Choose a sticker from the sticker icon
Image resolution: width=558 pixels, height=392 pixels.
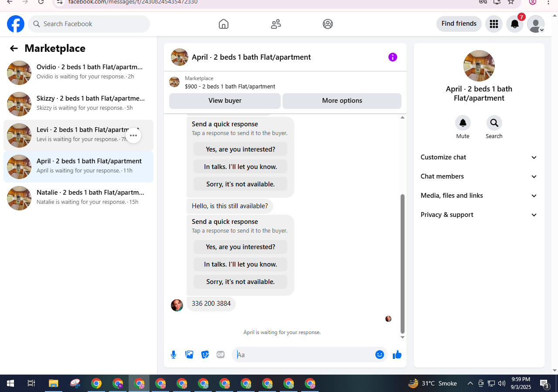205,355
